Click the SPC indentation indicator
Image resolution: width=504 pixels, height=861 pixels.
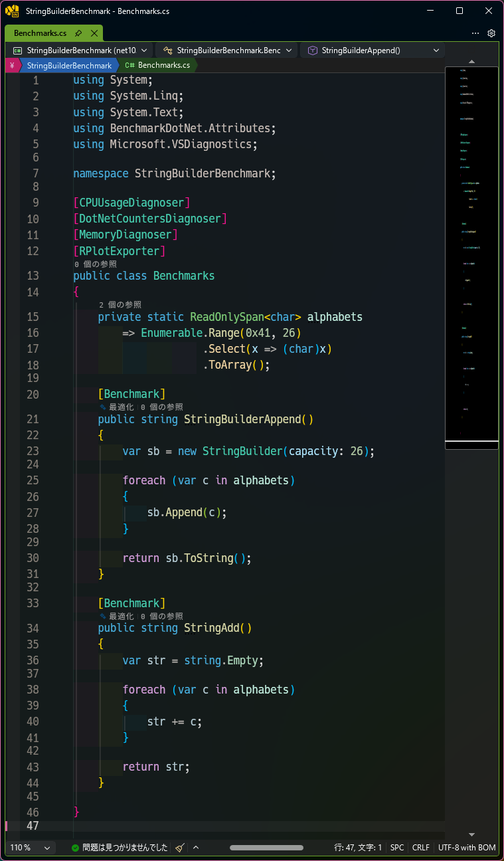click(397, 848)
